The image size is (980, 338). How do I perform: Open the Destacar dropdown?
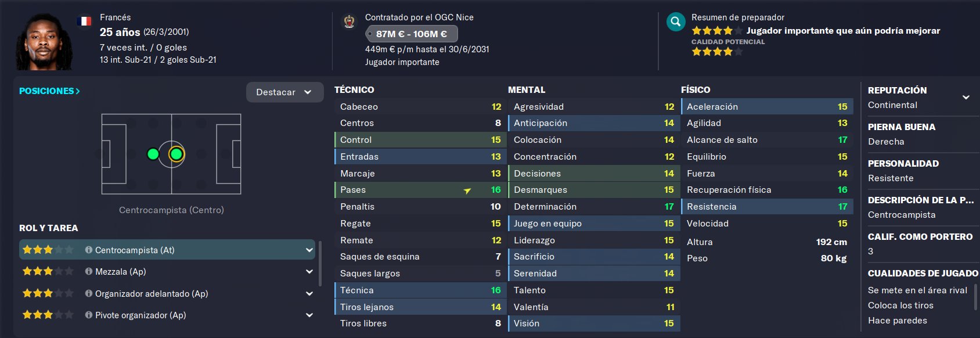pos(284,92)
